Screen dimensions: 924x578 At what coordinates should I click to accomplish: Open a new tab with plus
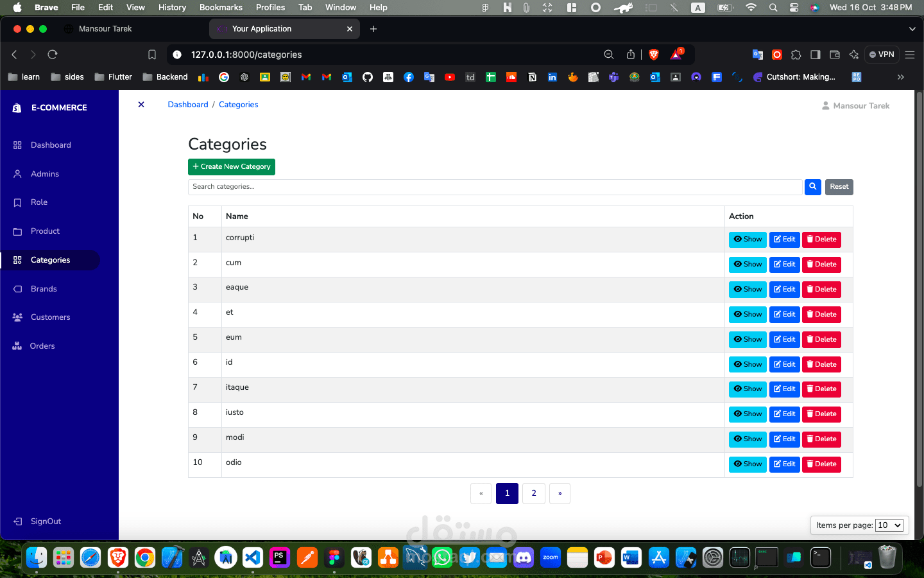coord(373,29)
